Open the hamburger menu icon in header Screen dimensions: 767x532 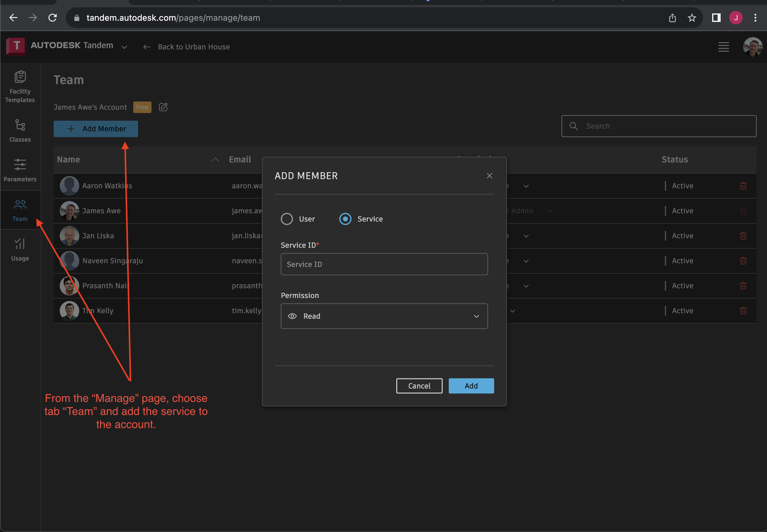coord(723,47)
